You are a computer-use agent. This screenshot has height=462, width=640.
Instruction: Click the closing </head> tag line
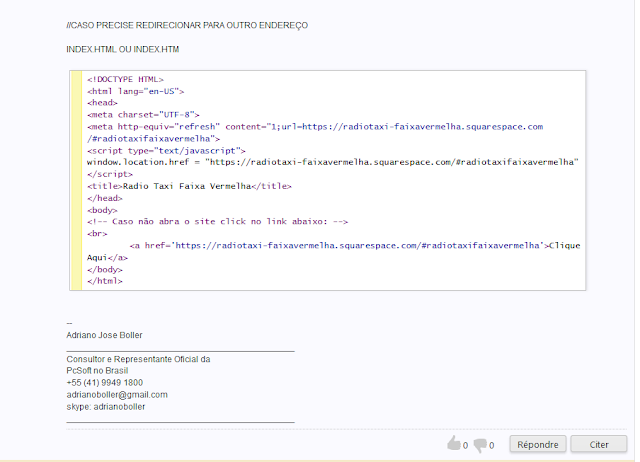(x=104, y=198)
